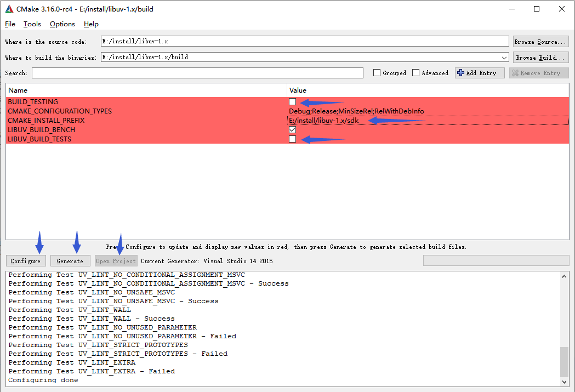
Task: Click the CMake logo icon in the title bar
Action: tap(9, 9)
